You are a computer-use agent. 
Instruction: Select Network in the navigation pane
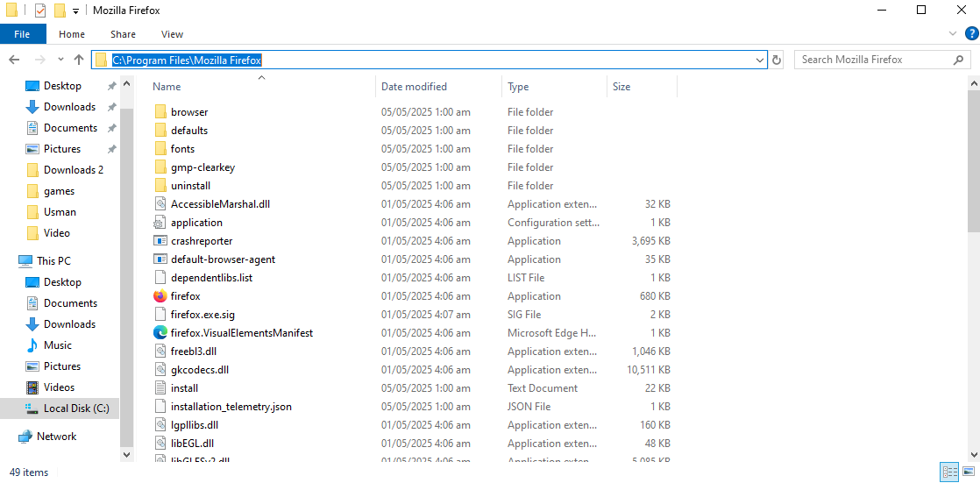click(x=56, y=437)
